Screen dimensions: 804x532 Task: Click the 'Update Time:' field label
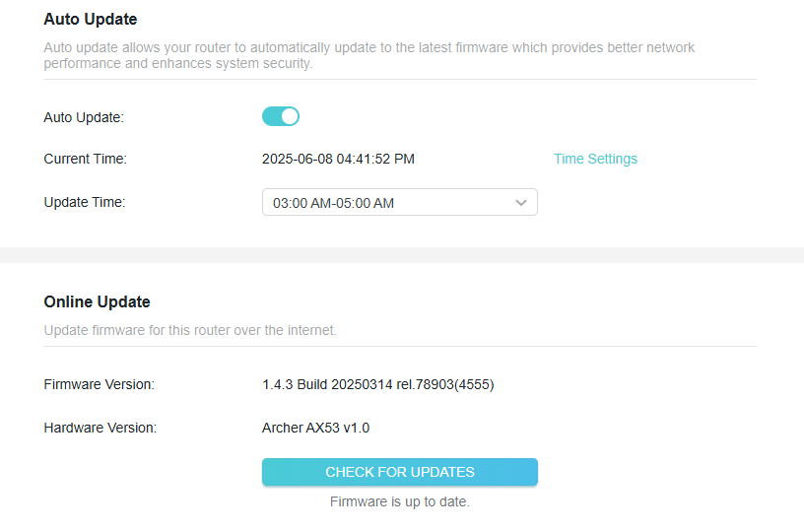click(x=85, y=202)
